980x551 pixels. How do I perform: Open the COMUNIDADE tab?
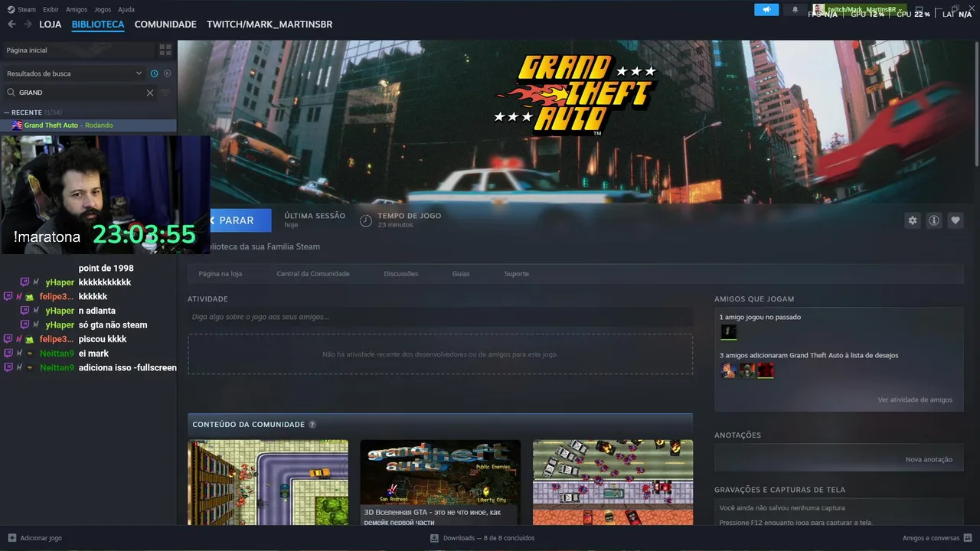coord(165,24)
